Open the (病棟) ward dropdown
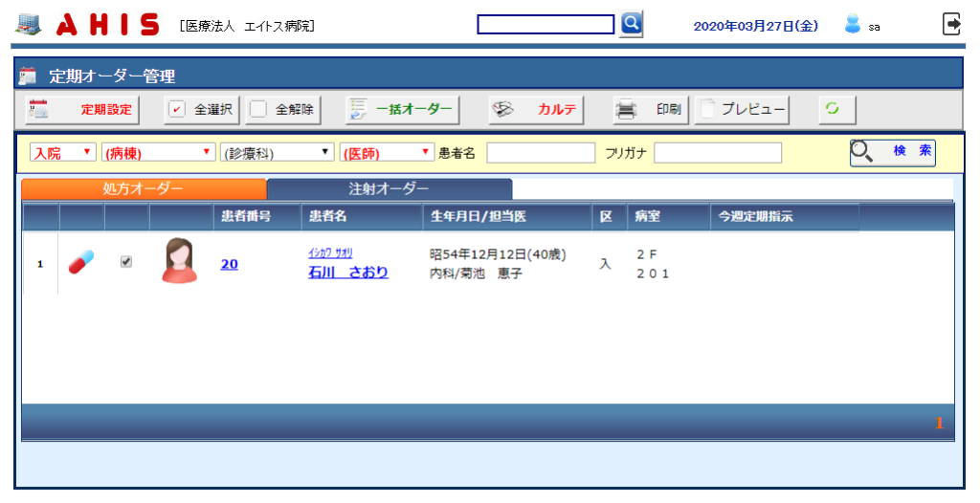980x503 pixels. [159, 153]
